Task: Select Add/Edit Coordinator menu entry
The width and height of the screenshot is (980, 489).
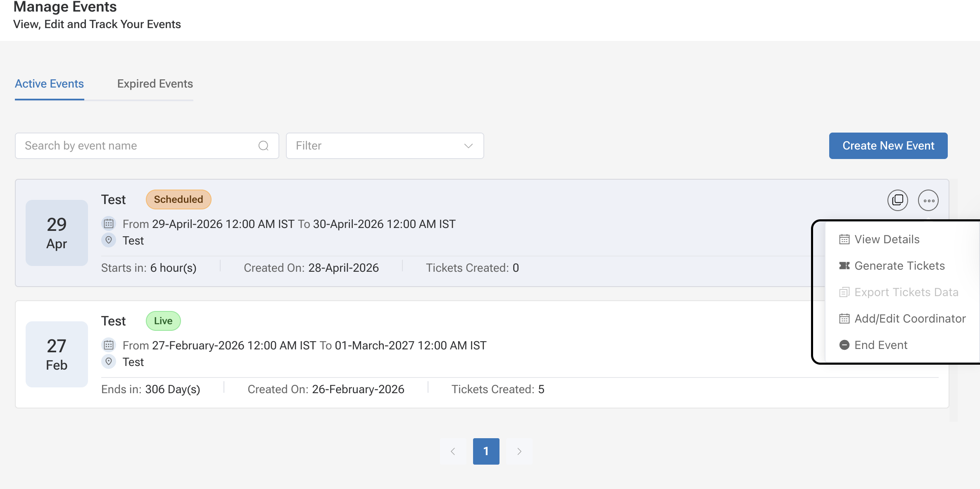Action: (902, 319)
